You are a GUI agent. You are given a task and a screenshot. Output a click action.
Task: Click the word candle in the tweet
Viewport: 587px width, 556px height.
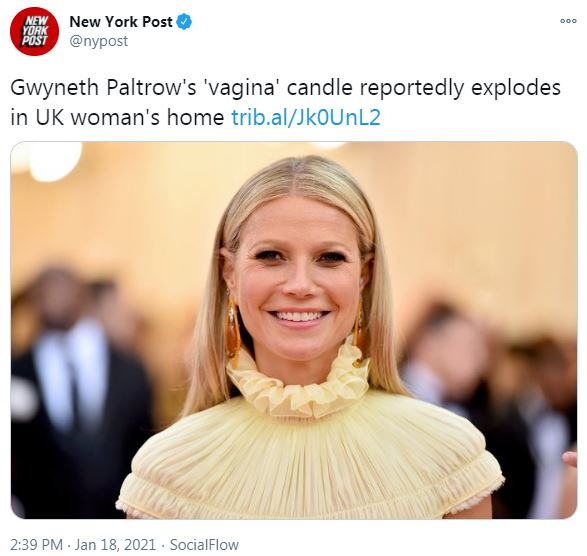319,87
